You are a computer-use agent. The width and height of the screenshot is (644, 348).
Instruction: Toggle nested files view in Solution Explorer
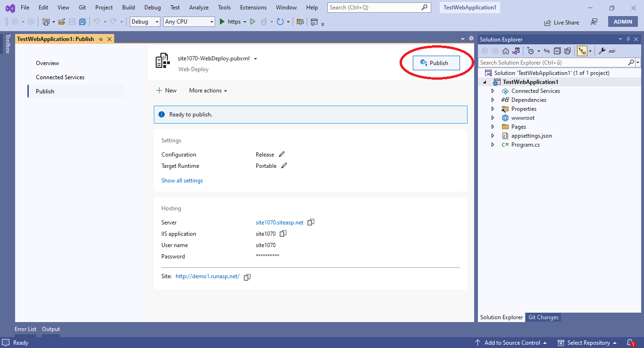click(x=582, y=51)
